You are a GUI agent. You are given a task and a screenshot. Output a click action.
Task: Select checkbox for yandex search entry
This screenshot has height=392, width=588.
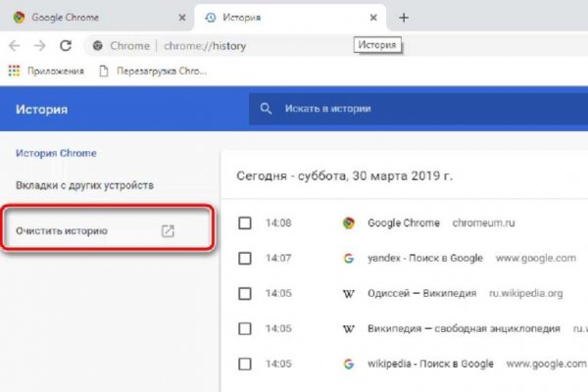point(245,259)
